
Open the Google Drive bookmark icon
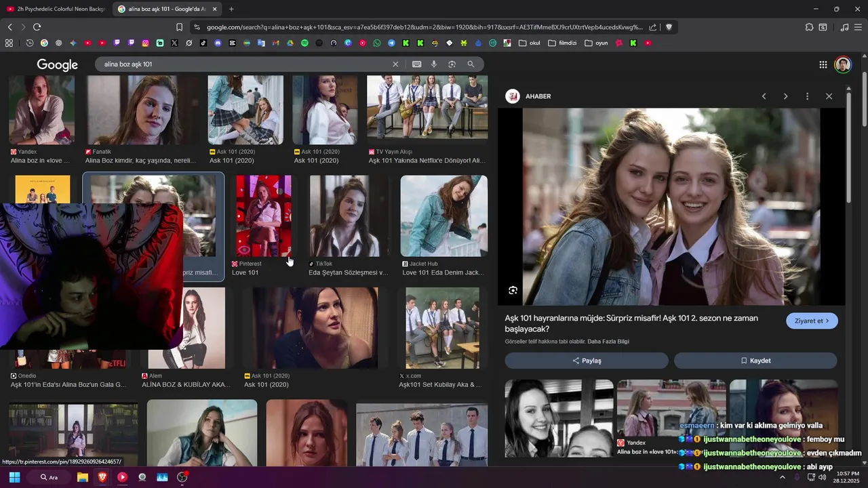click(290, 43)
